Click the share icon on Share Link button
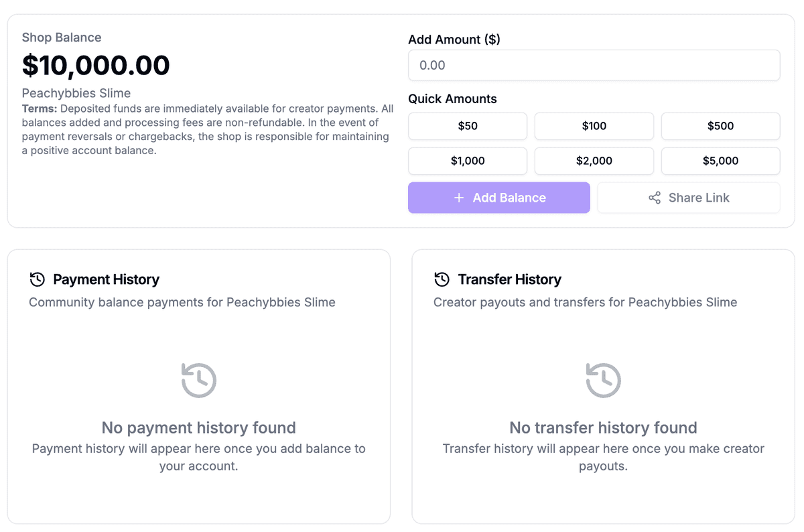The image size is (804, 532). coord(655,198)
